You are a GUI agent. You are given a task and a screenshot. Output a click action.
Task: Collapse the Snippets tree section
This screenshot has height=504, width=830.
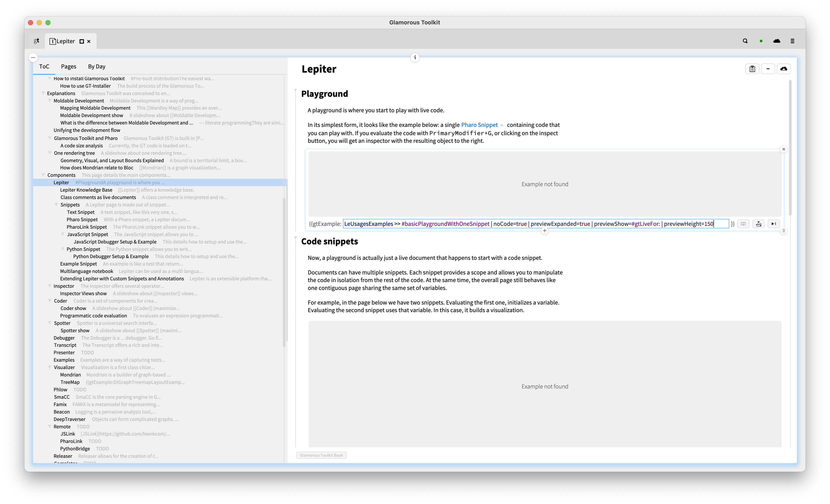[x=56, y=204]
